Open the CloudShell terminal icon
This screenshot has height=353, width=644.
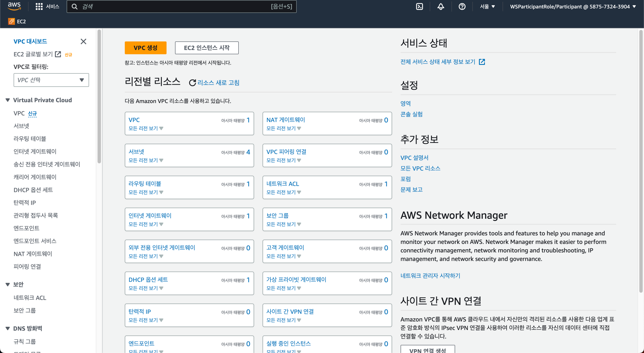pyautogui.click(x=419, y=6)
